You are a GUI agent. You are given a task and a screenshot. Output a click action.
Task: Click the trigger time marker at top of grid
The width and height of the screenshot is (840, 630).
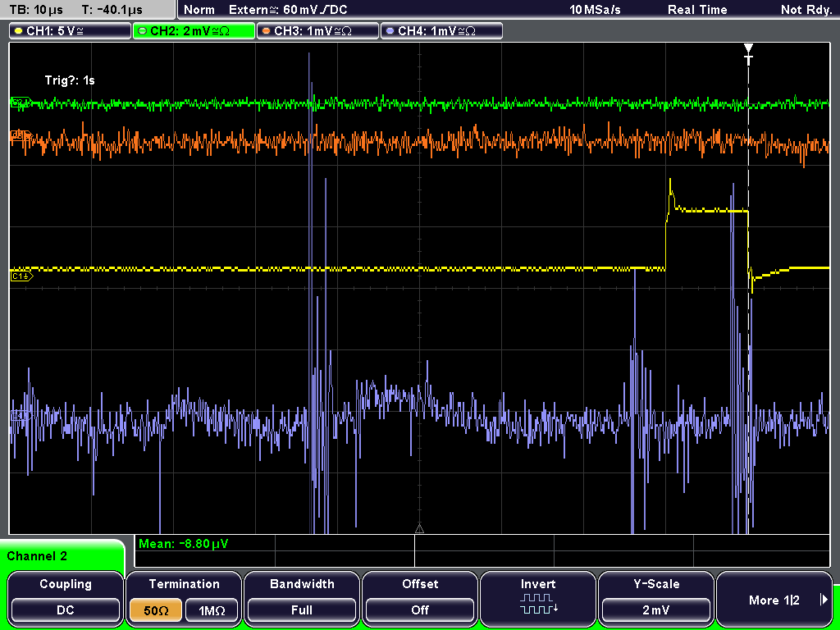tap(748, 54)
